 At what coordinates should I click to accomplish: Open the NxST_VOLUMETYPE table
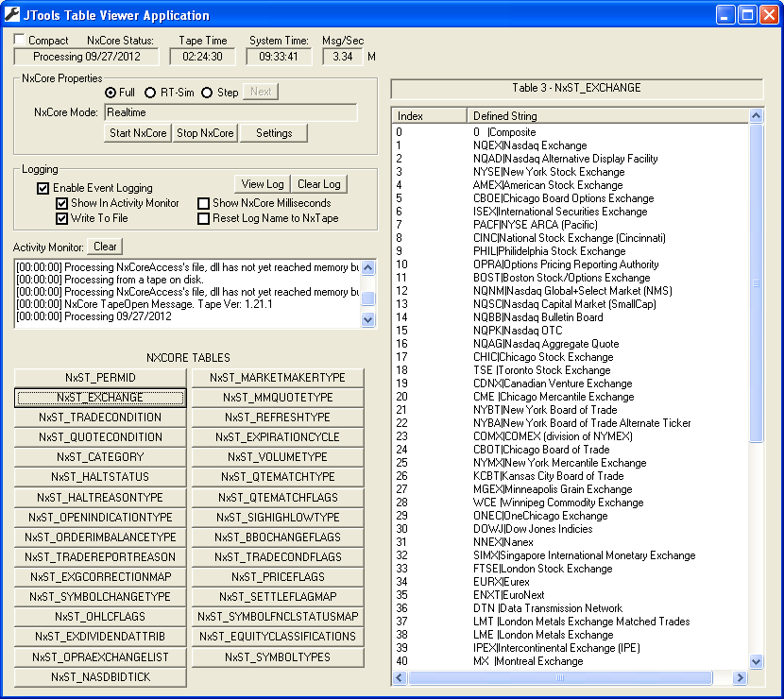278,457
